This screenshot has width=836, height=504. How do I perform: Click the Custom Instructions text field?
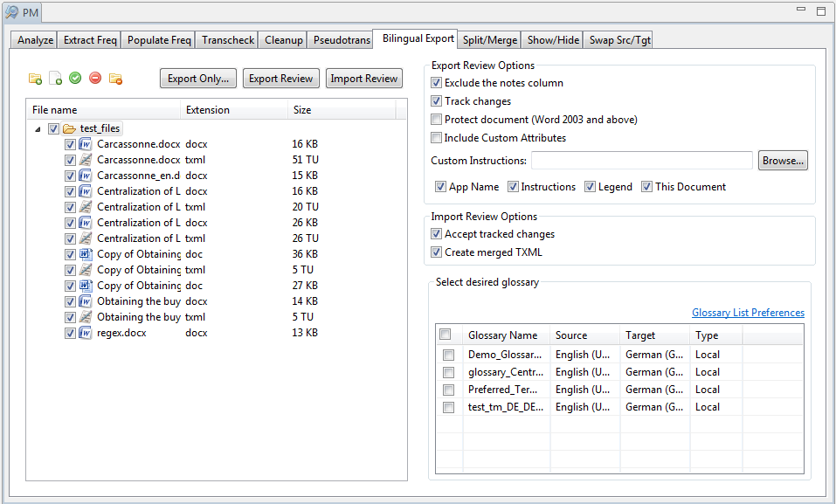point(641,161)
